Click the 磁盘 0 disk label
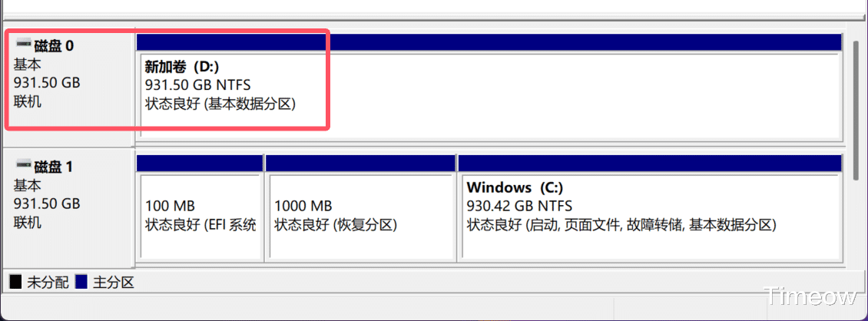868x321 pixels. point(54,46)
